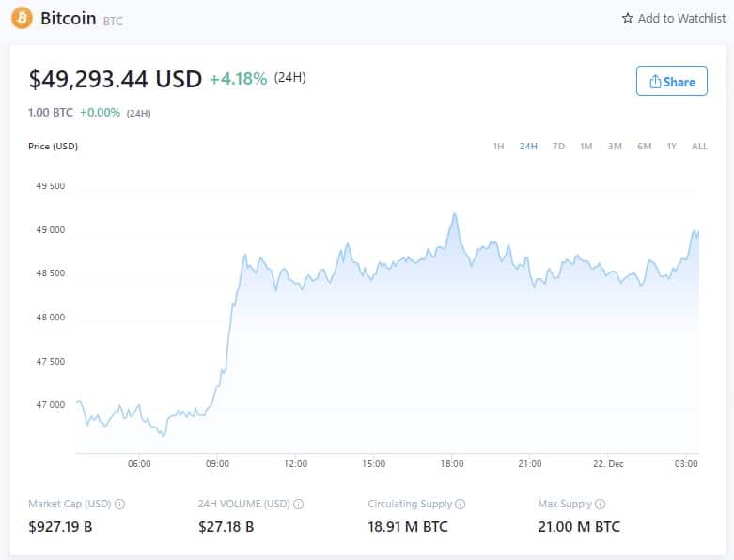This screenshot has width=734, height=560.
Task: Click the $49,293.44 USD price
Action: [x=116, y=79]
